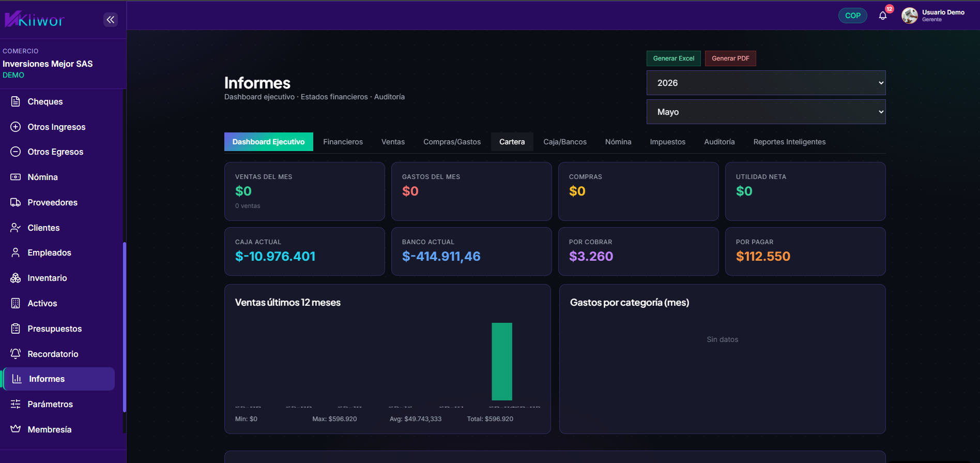
Task: Click the Recordatorio bell icon
Action: (x=16, y=354)
